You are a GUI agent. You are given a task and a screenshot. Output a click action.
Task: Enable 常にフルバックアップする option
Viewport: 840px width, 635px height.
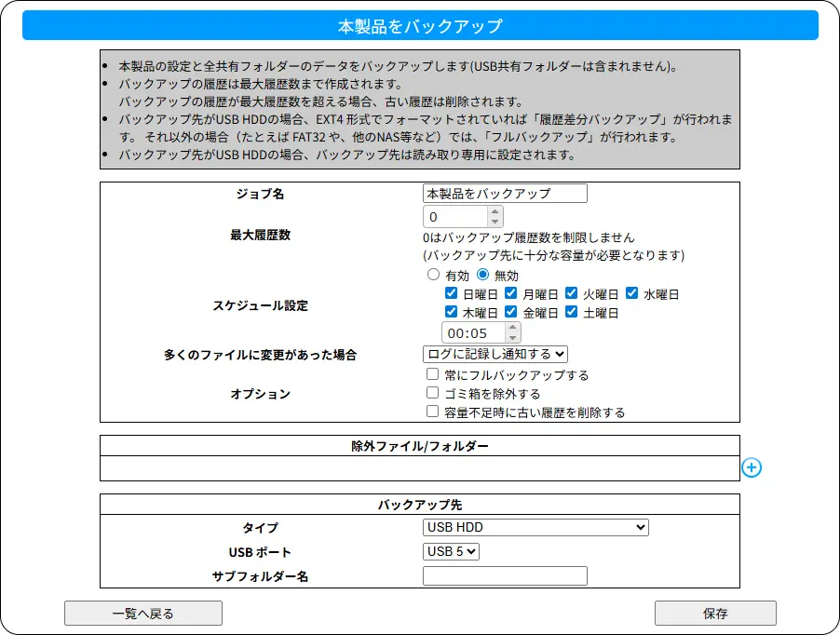[433, 374]
